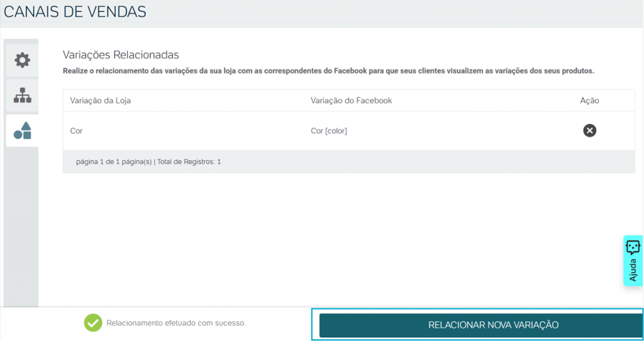The height and width of the screenshot is (341, 644).
Task: Click the Ajuda chat face icon
Action: tap(633, 248)
